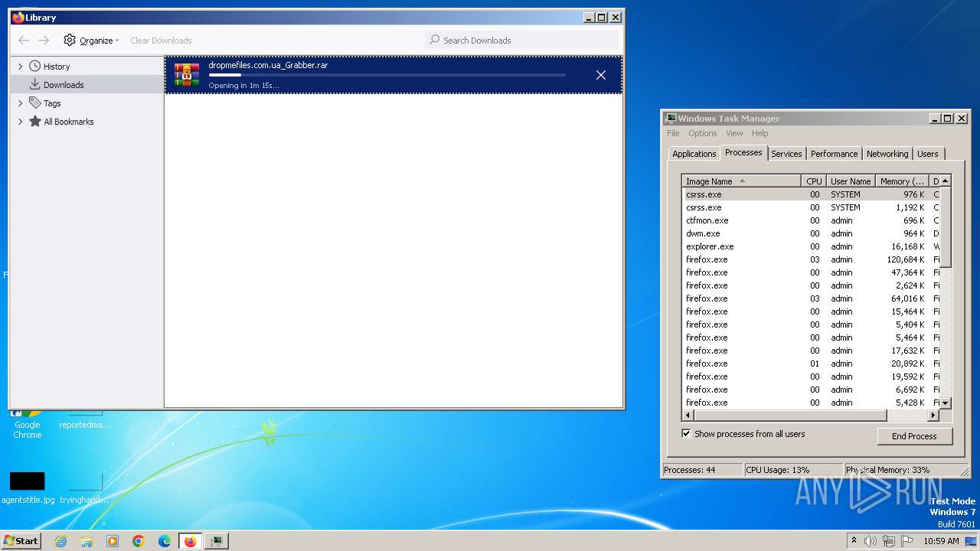Select the ctfmon.exe process row
The image size is (980, 551).
811,220
